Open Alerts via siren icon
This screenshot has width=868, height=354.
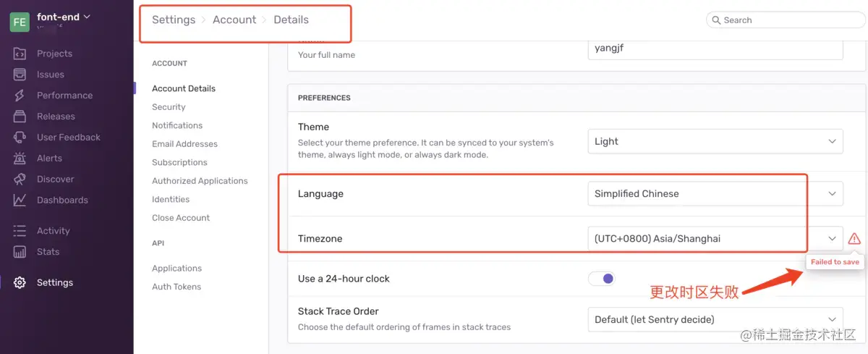pos(20,159)
